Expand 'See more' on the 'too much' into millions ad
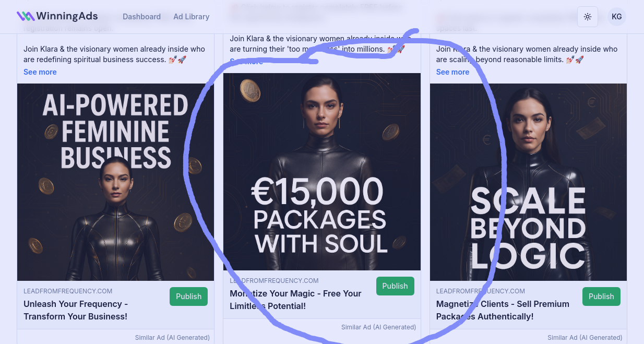The width and height of the screenshot is (644, 344). 246,62
